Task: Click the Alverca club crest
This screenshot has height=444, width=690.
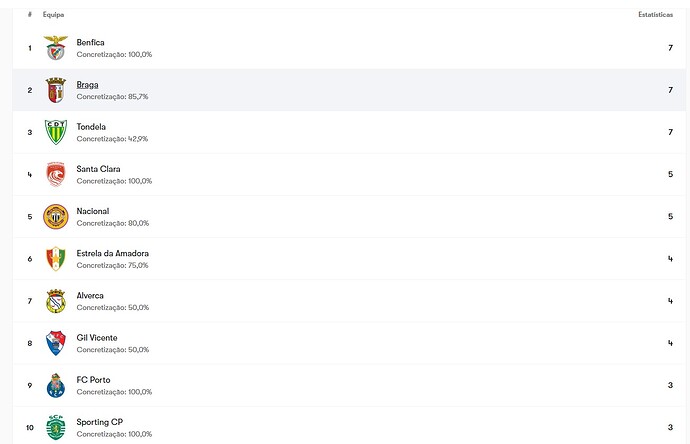Action: (55, 301)
